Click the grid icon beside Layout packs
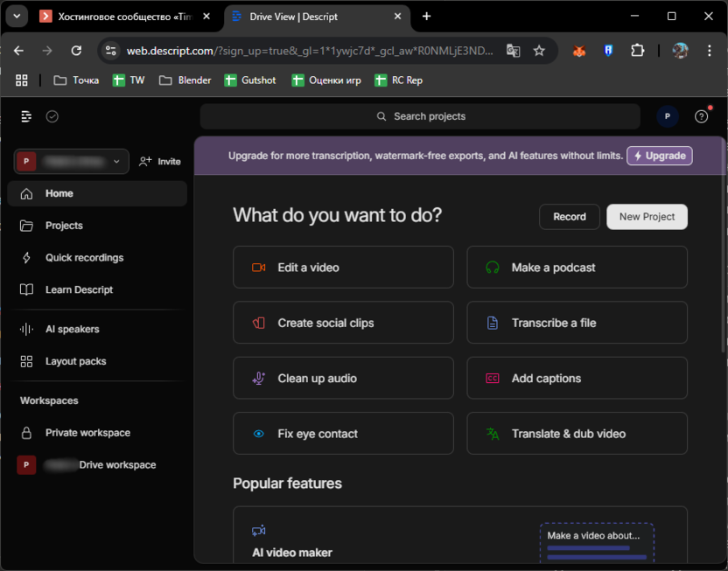 pos(26,361)
